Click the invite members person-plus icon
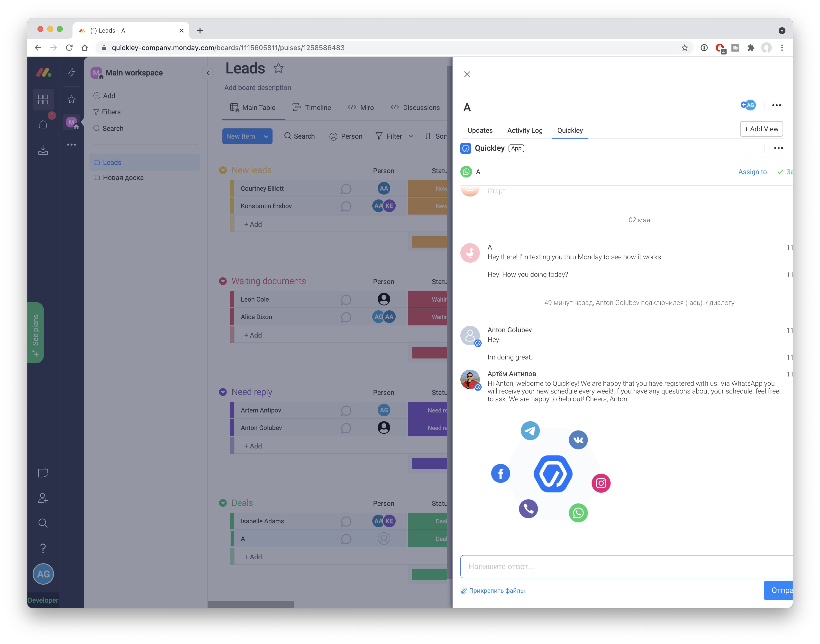Viewport: 820px width, 644px height. (x=43, y=498)
